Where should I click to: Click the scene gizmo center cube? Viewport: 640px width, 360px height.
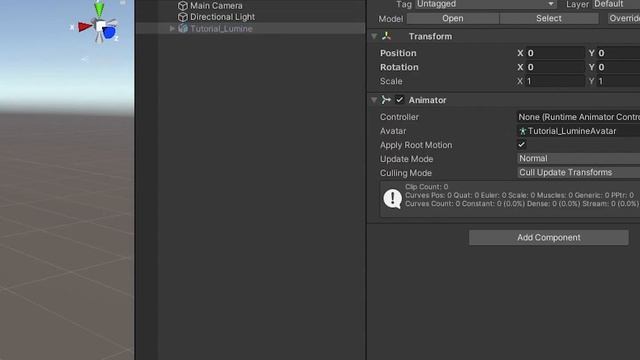coord(100,26)
